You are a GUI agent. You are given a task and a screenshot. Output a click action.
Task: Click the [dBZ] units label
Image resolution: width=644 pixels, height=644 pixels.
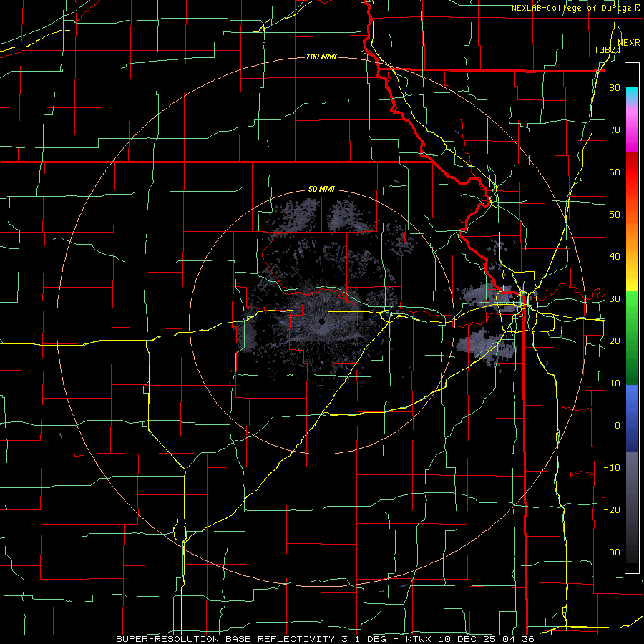608,50
